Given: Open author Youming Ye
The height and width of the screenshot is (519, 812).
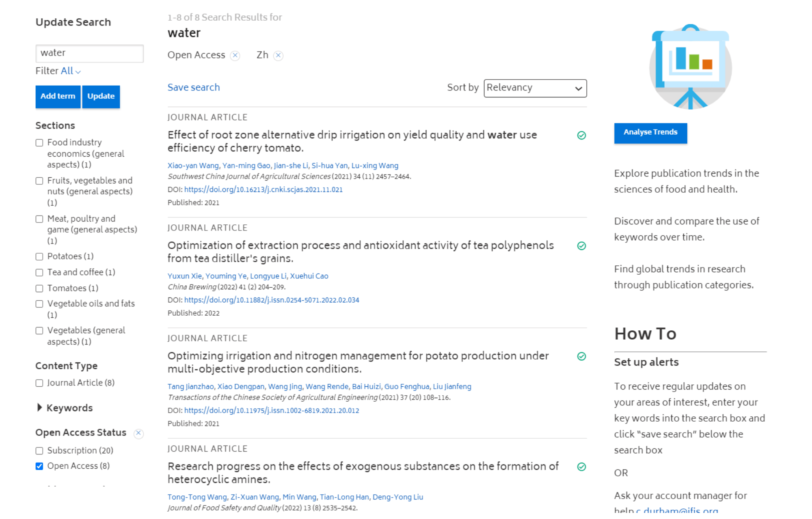Looking at the screenshot, I should point(226,276).
